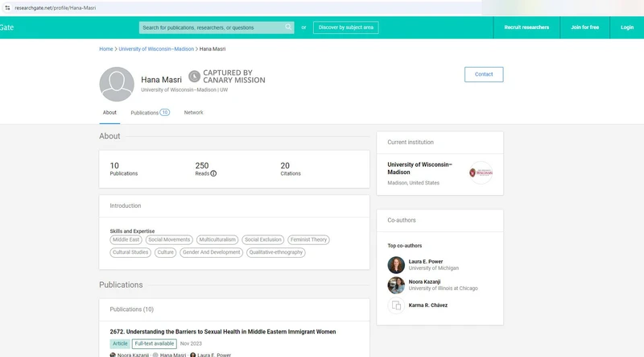Select the Qualitative-ethnography skill tag
Image resolution: width=644 pixels, height=357 pixels.
click(x=275, y=252)
